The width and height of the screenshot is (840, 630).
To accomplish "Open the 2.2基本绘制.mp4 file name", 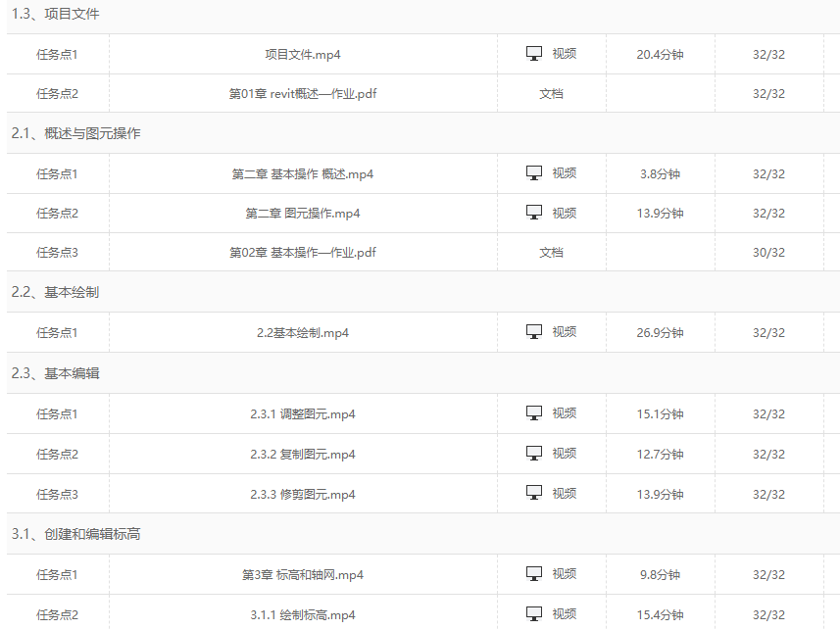I will [303, 333].
